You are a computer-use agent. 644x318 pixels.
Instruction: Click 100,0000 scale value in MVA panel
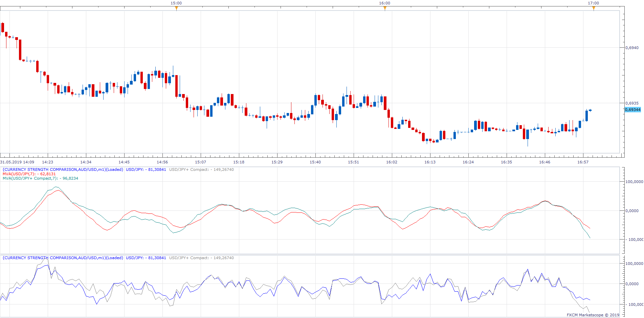point(634,182)
